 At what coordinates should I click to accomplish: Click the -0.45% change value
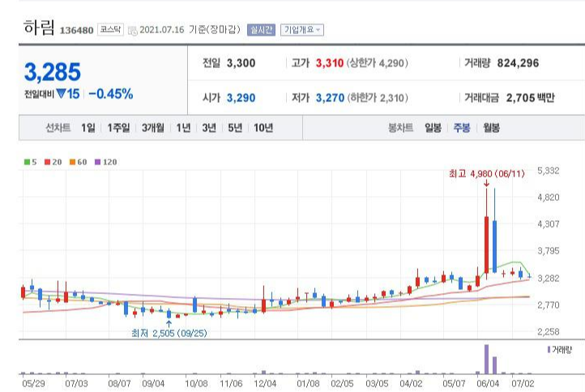pos(111,94)
